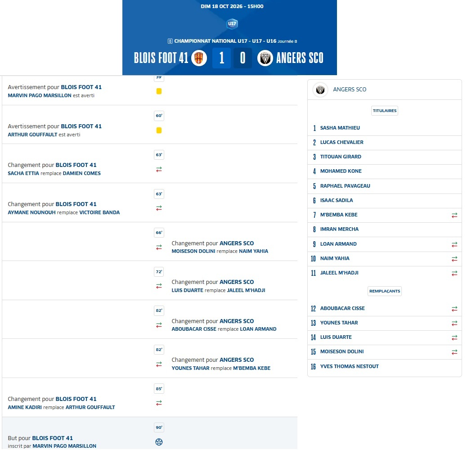476x450 pixels.
Task: Click the 60' minute marker
Action: (x=159, y=115)
